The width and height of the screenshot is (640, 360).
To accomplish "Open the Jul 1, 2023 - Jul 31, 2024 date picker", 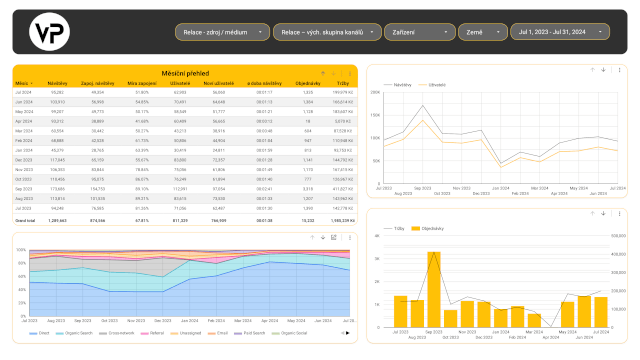I will point(560,32).
